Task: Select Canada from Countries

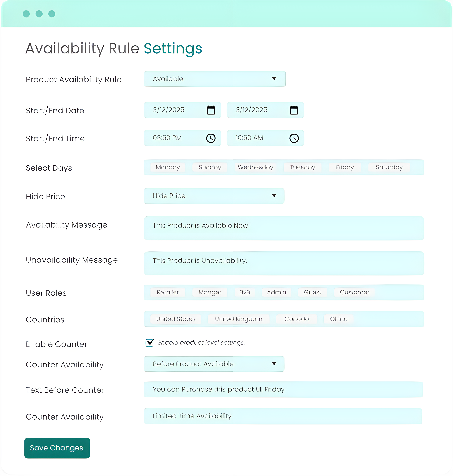Action: click(x=297, y=319)
